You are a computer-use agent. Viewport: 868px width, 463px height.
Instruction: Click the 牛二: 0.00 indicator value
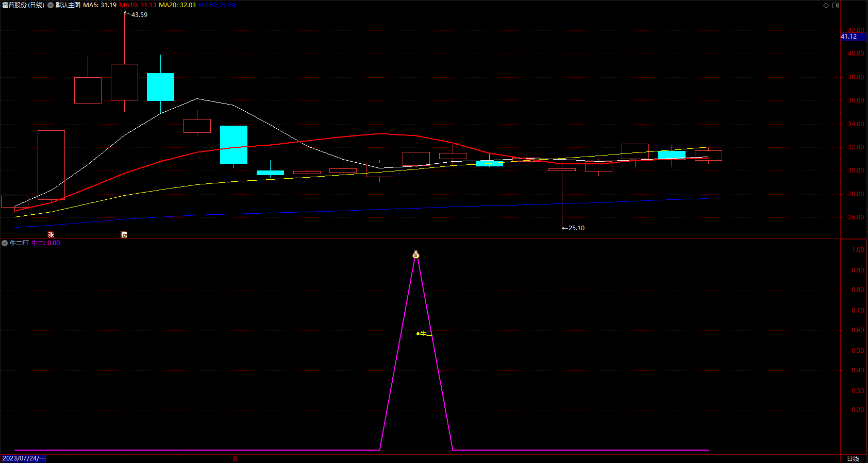(45, 243)
